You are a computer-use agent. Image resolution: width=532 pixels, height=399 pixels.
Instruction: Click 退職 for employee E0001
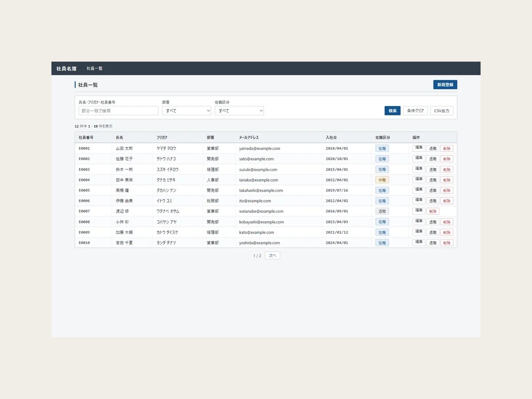433,149
